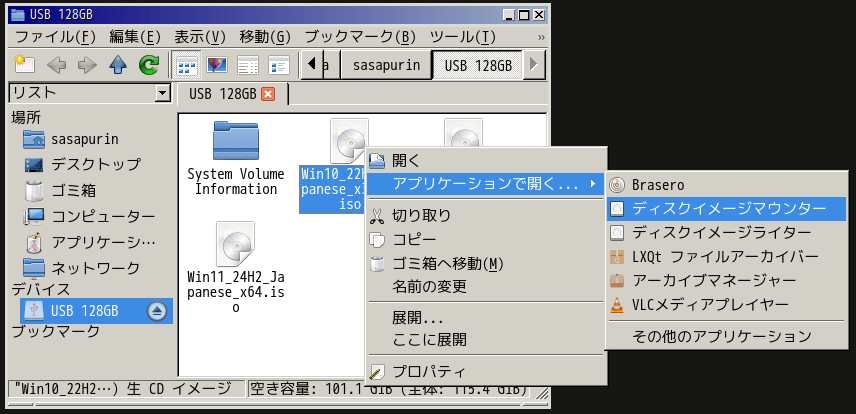Select the Win10_22H2 iso file name
Viewport: 856px width, 414px height.
pyautogui.click(x=333, y=190)
